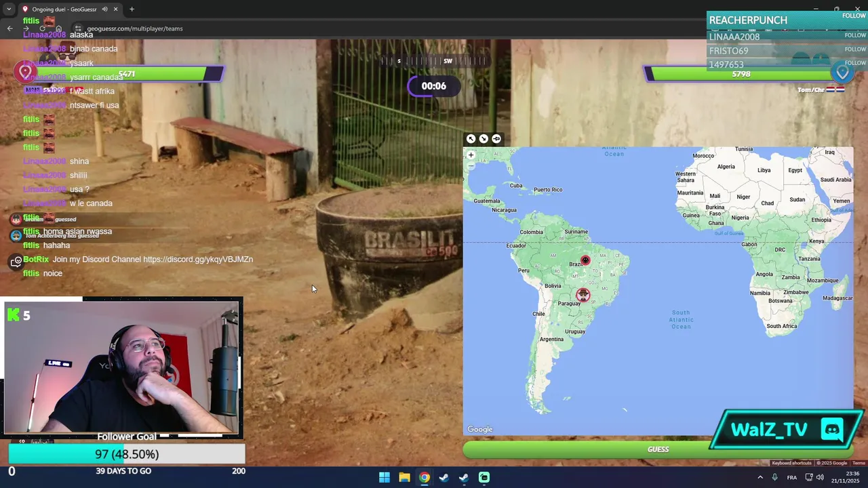Click the left team red pin badge
868x488 pixels.
[26, 72]
